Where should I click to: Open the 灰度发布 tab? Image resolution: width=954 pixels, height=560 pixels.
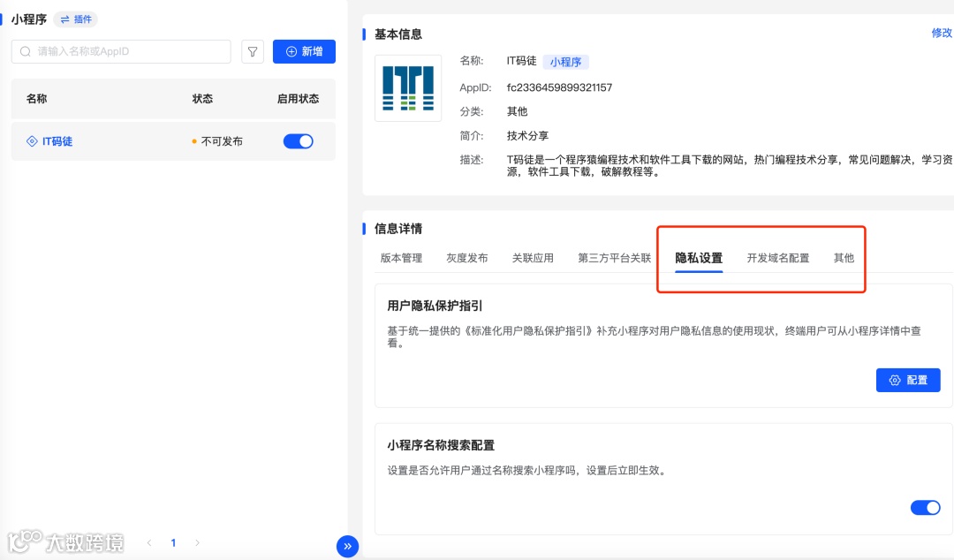pos(467,258)
